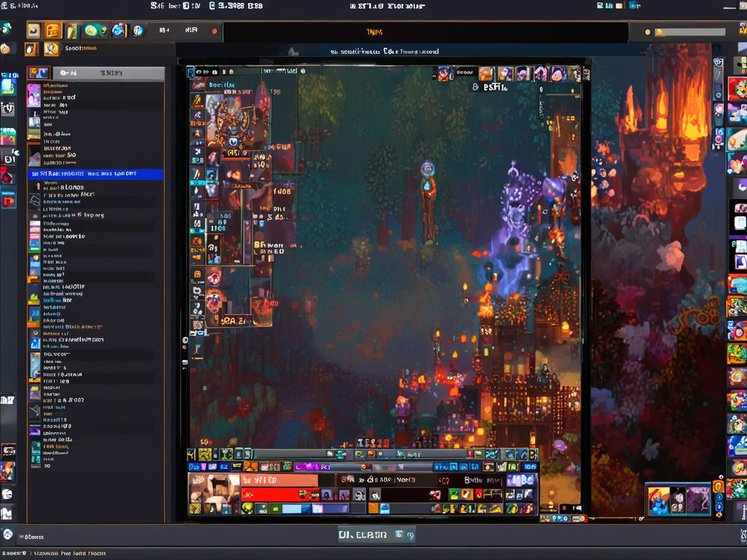Click the red health bar in bottom HUD
This screenshot has height=560, width=747.
click(279, 495)
